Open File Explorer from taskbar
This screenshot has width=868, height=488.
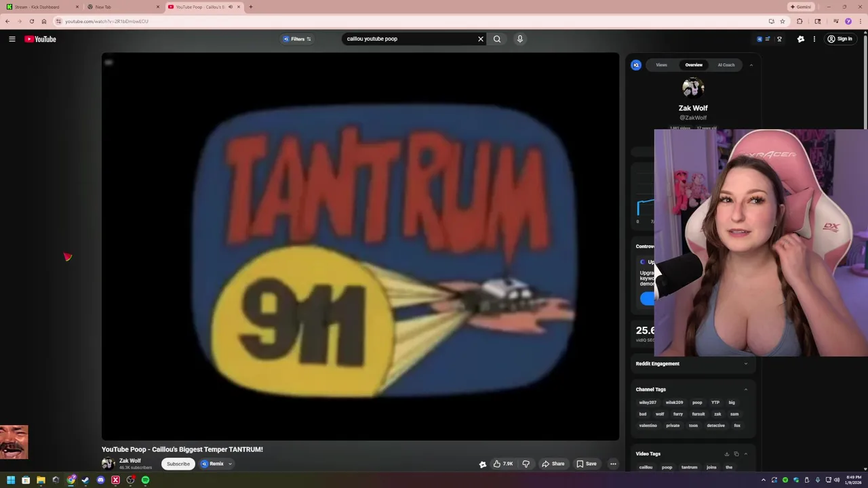41,480
